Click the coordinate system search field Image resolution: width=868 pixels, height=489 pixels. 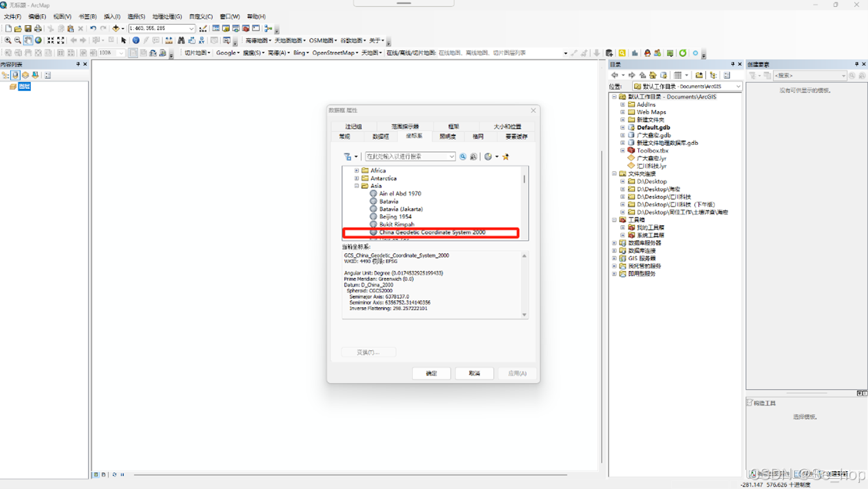(410, 157)
